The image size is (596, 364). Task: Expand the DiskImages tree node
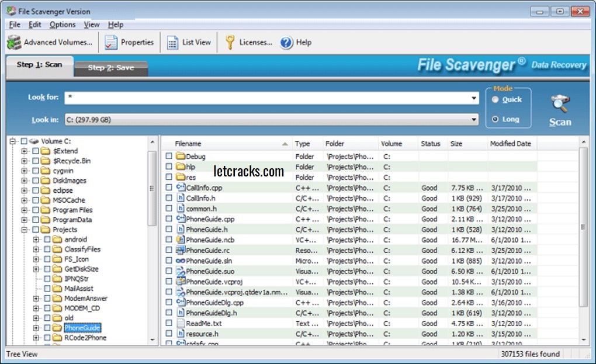pos(25,181)
